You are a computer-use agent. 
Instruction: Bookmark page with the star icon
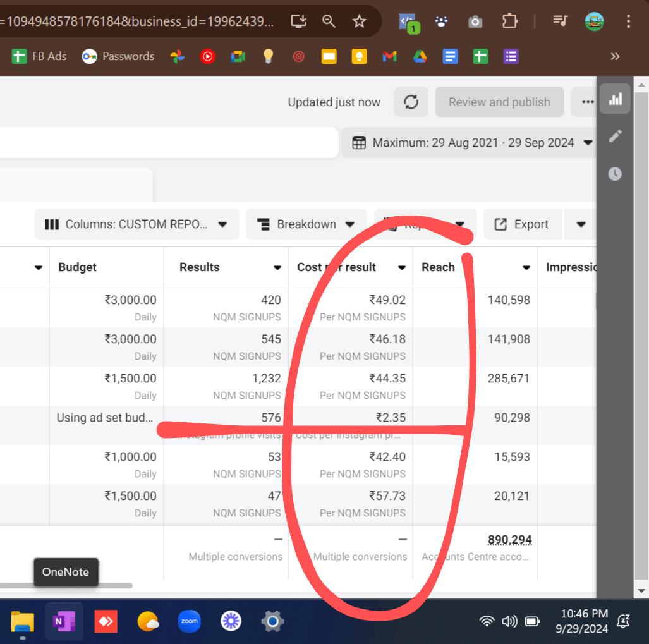[x=360, y=21]
